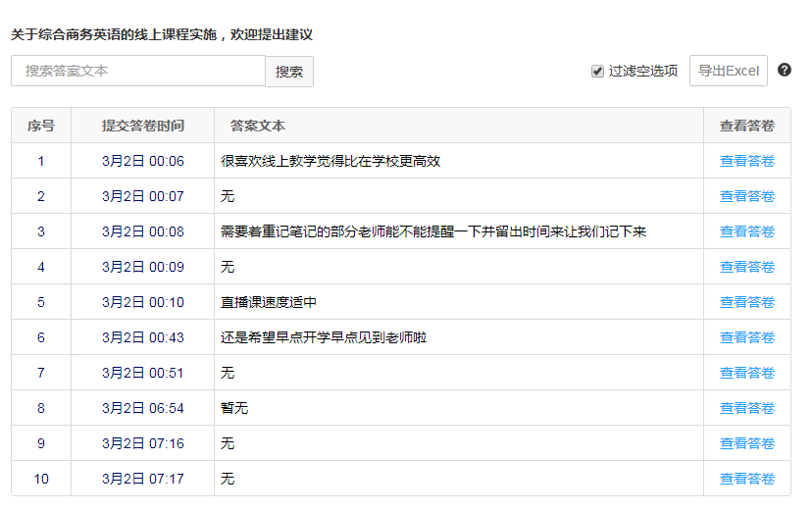Open 查看答卷 link for row 1
This screenshot has width=812, height=511.
click(746, 161)
